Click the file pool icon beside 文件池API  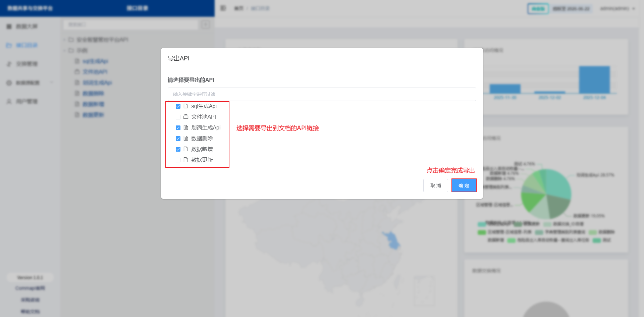pyautogui.click(x=186, y=117)
